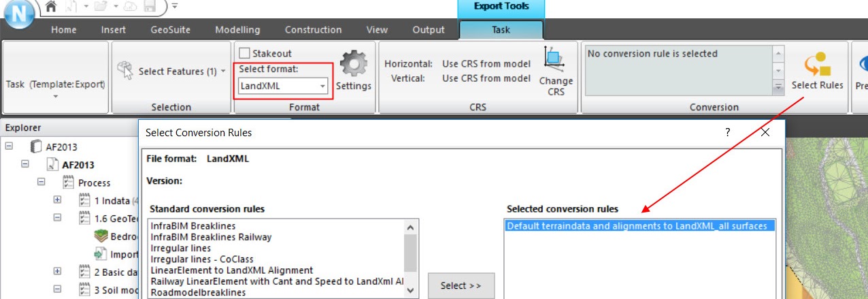Screen dimensions: 868x299
Task: Click the 2 Basic data checklist icon
Action: click(84, 271)
